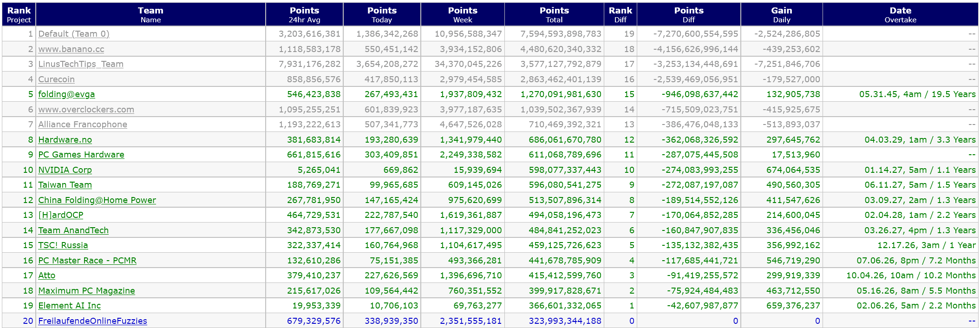This screenshot has width=980, height=328.
Task: Click the Hardware.no team link
Action: [65, 140]
